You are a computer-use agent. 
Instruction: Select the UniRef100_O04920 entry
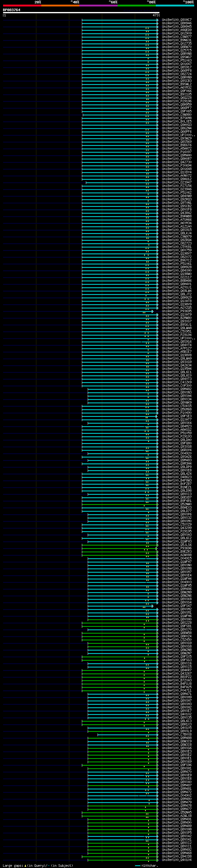pyautogui.click(x=177, y=454)
